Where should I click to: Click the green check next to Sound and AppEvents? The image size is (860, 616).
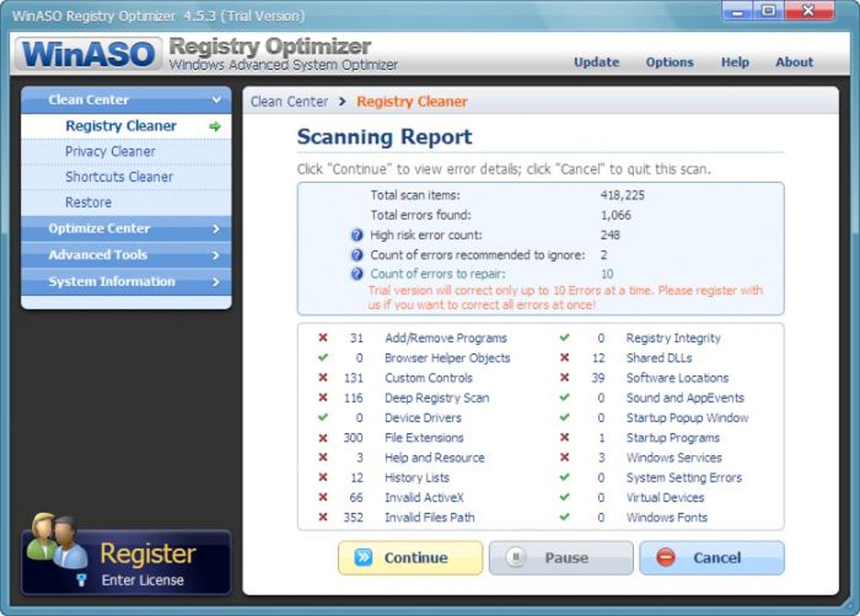[x=564, y=398]
